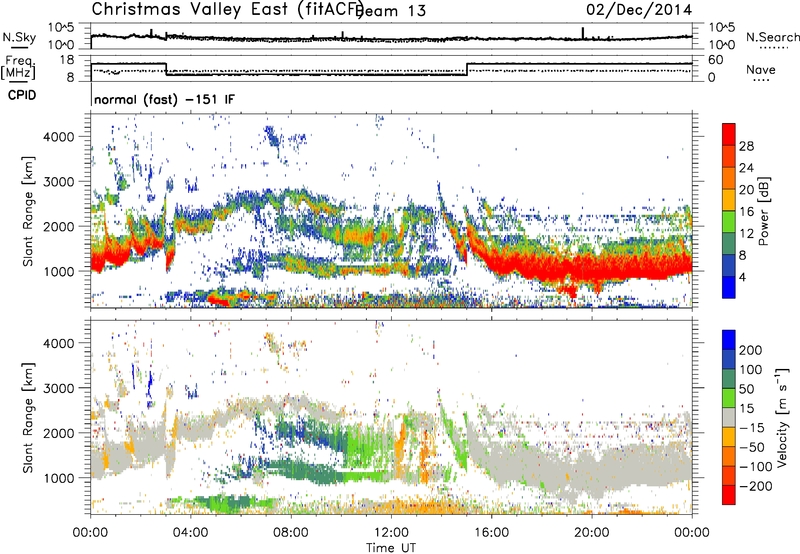The width and height of the screenshot is (800, 554).
Task: Click the 'N.Search' legend label
Action: [772, 37]
